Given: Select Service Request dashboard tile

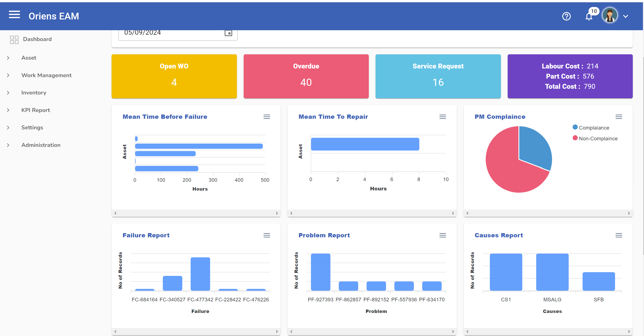Looking at the screenshot, I should 438,76.
